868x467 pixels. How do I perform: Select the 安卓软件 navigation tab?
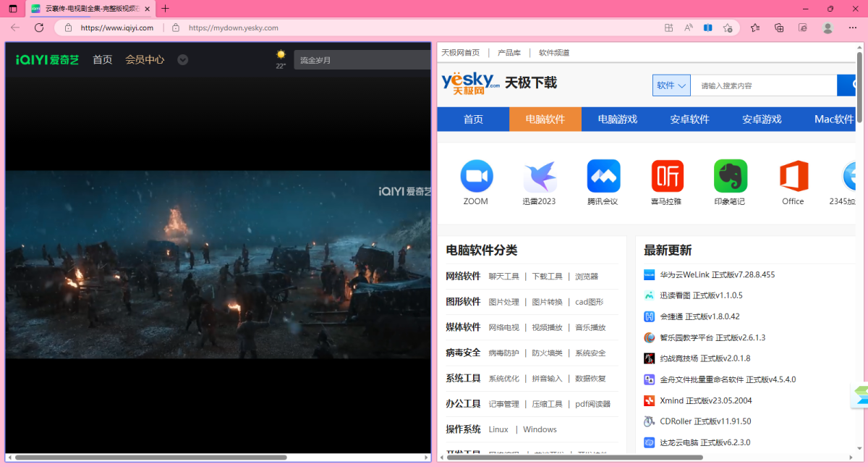[x=689, y=119]
